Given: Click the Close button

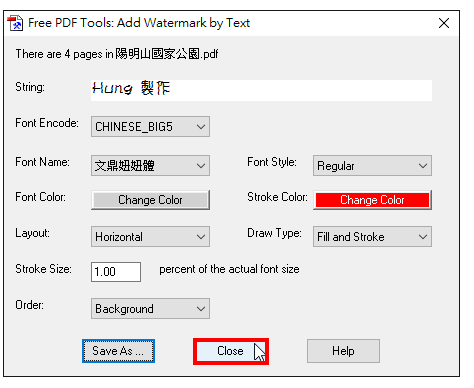Looking at the screenshot, I should [x=231, y=351].
